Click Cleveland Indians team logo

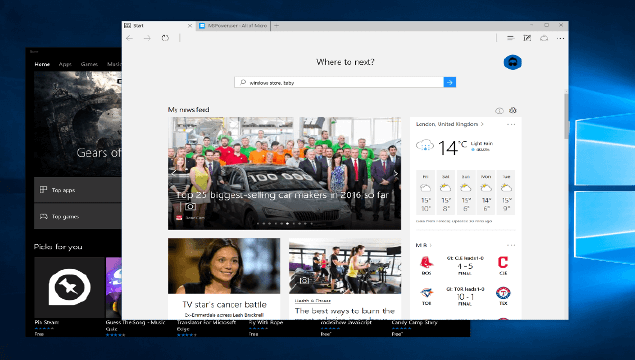(x=503, y=262)
